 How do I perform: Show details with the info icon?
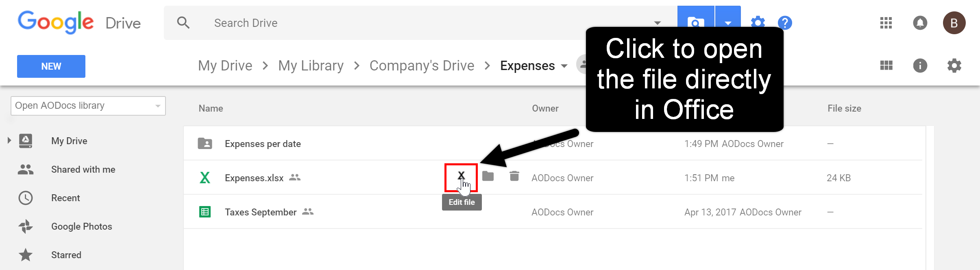pos(920,66)
